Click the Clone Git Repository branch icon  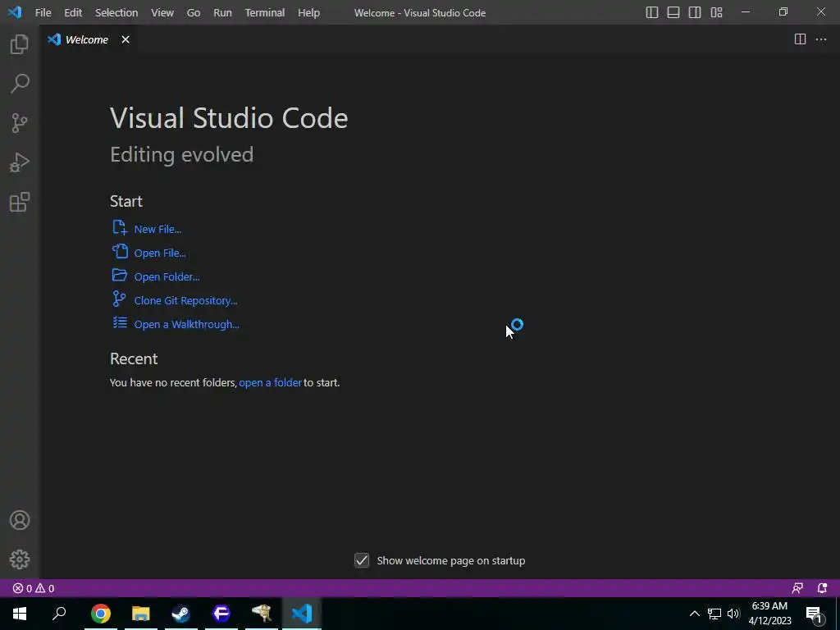[x=119, y=299]
